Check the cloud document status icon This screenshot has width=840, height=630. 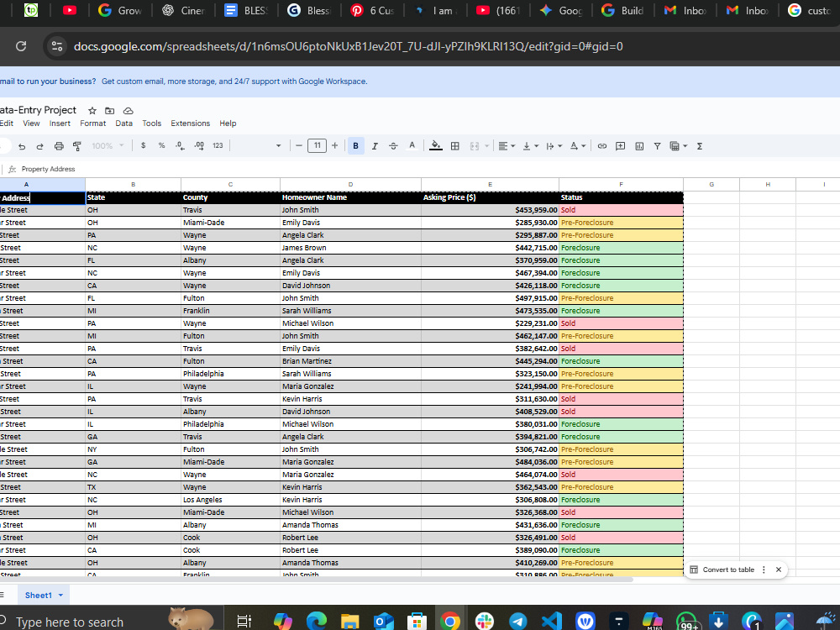pos(128,110)
